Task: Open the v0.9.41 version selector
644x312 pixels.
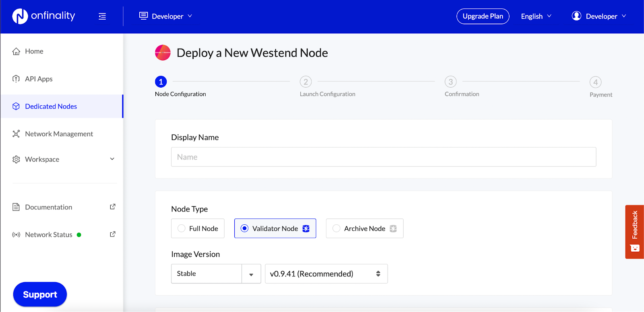Action: click(326, 274)
